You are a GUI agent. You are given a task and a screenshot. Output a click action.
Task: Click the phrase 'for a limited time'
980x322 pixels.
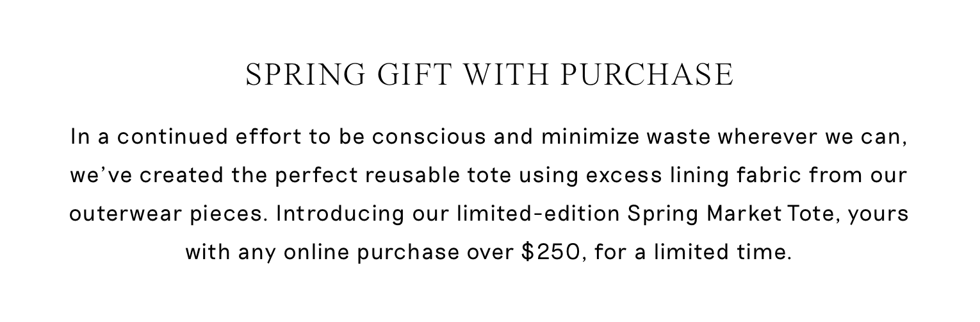[x=690, y=253]
